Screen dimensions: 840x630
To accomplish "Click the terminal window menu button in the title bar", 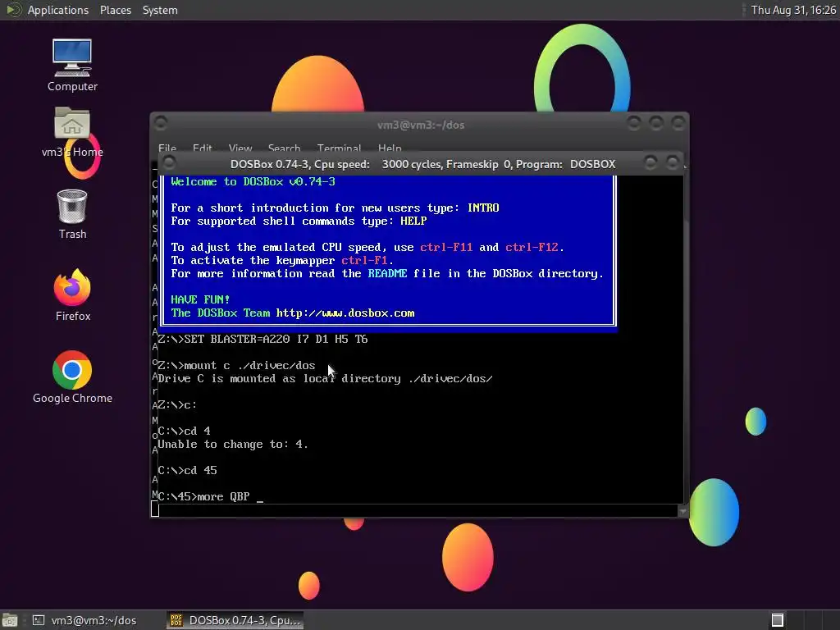I will coord(161,124).
